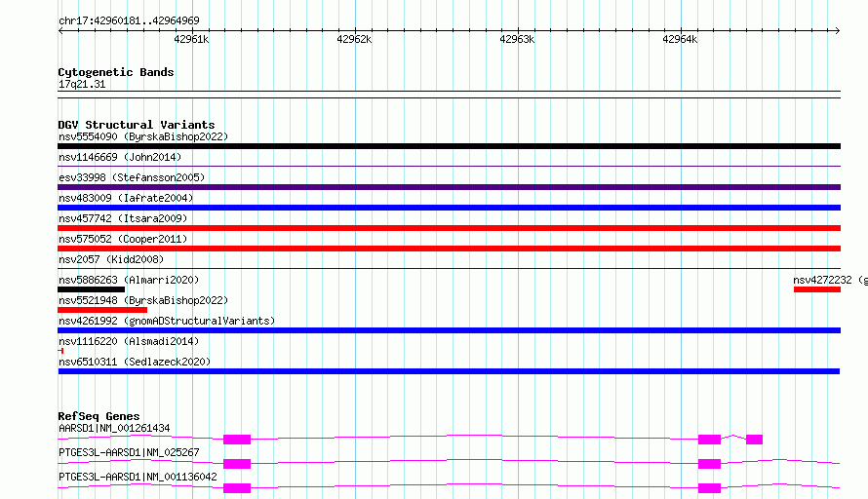Click the nsv457742 (Itsara2009) label

pyautogui.click(x=123, y=218)
